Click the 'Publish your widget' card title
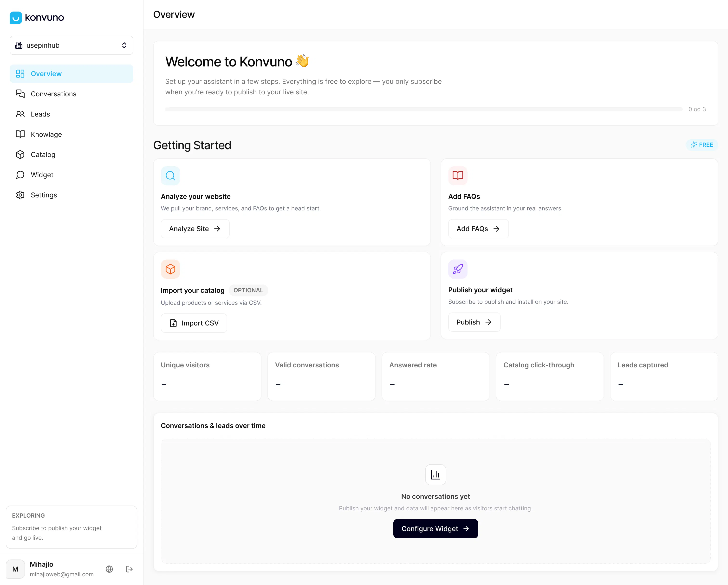This screenshot has height=585, width=728. point(480,290)
